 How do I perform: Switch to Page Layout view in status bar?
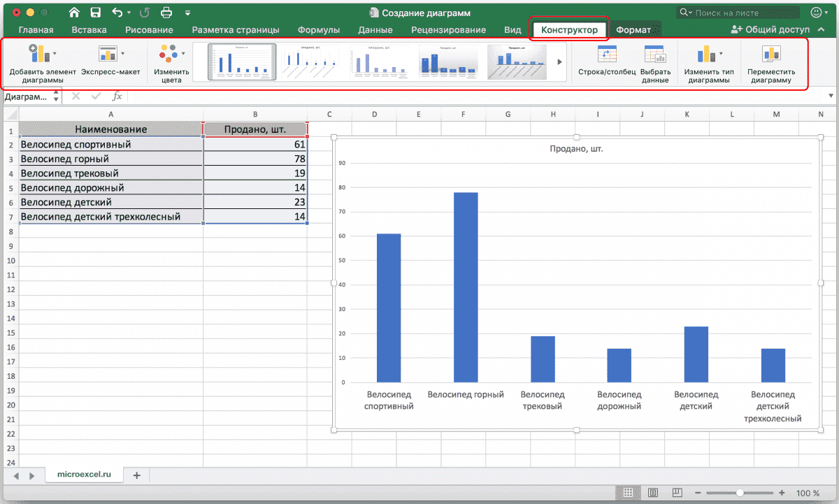pyautogui.click(x=652, y=493)
